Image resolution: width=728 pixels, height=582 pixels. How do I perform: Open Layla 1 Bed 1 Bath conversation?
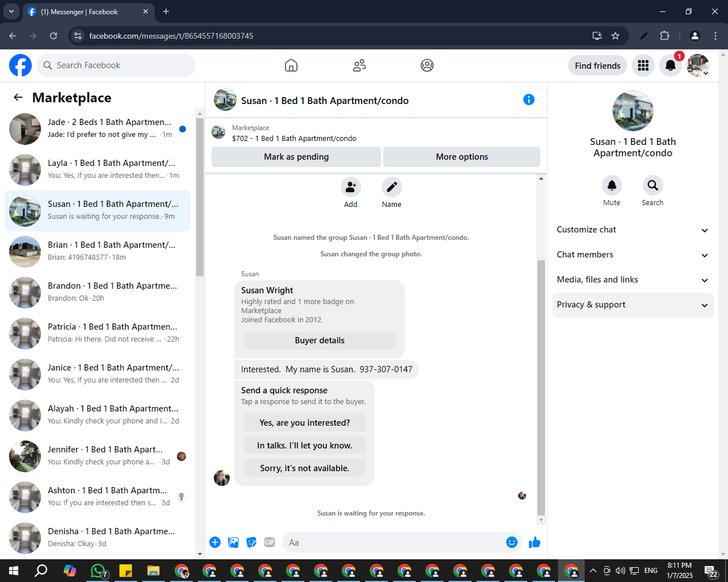(98, 170)
